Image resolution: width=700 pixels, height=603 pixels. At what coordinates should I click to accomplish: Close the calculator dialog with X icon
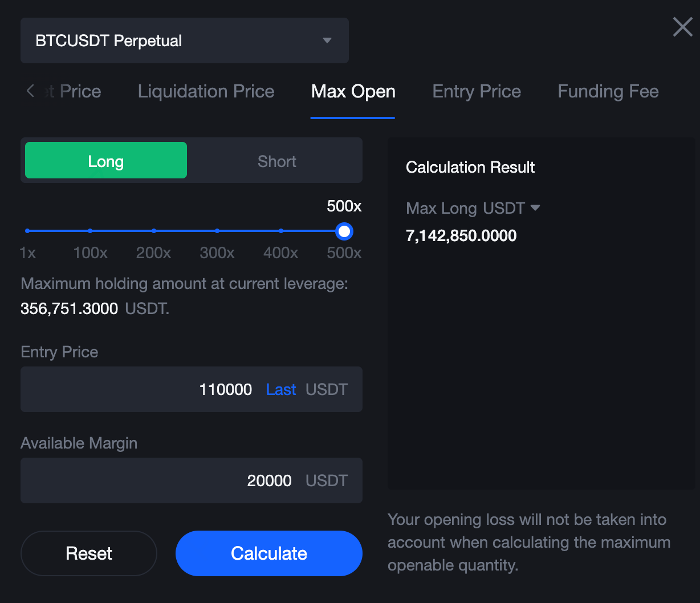(x=682, y=27)
